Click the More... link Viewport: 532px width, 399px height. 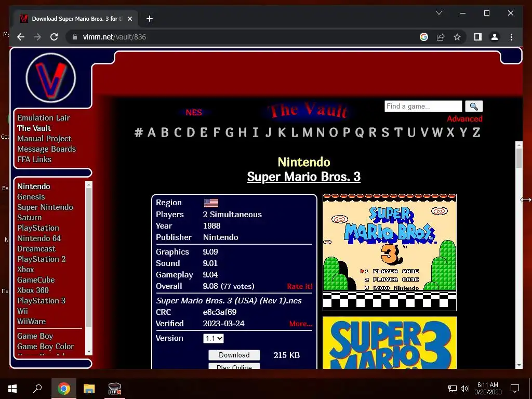click(x=301, y=324)
